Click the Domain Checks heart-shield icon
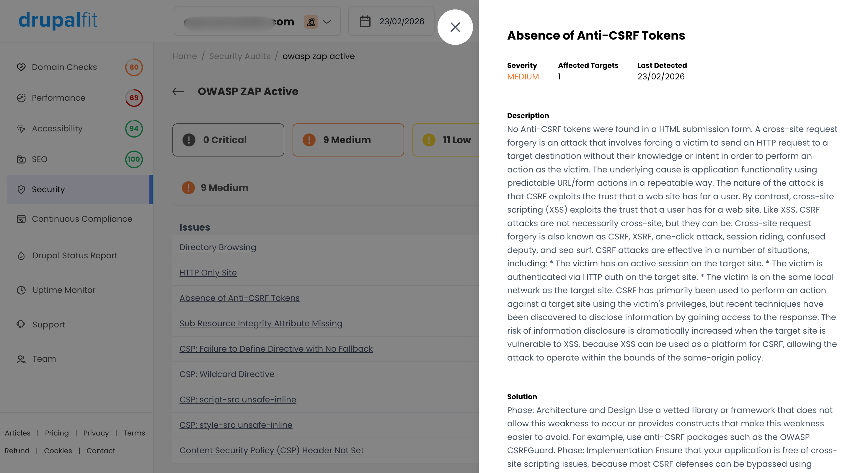Image resolution: width=868 pixels, height=473 pixels. pos(21,67)
